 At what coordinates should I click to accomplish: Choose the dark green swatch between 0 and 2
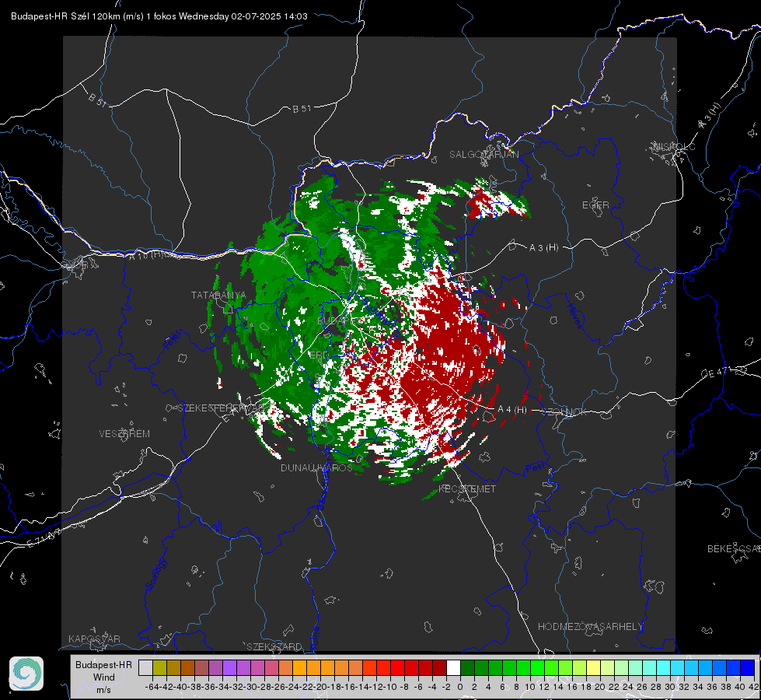coord(467,668)
